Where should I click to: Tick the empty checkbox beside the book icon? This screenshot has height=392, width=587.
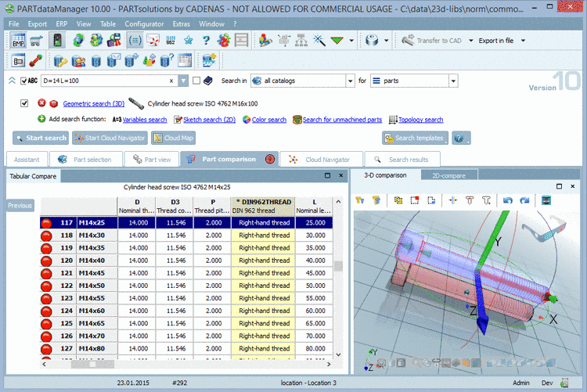[196, 81]
